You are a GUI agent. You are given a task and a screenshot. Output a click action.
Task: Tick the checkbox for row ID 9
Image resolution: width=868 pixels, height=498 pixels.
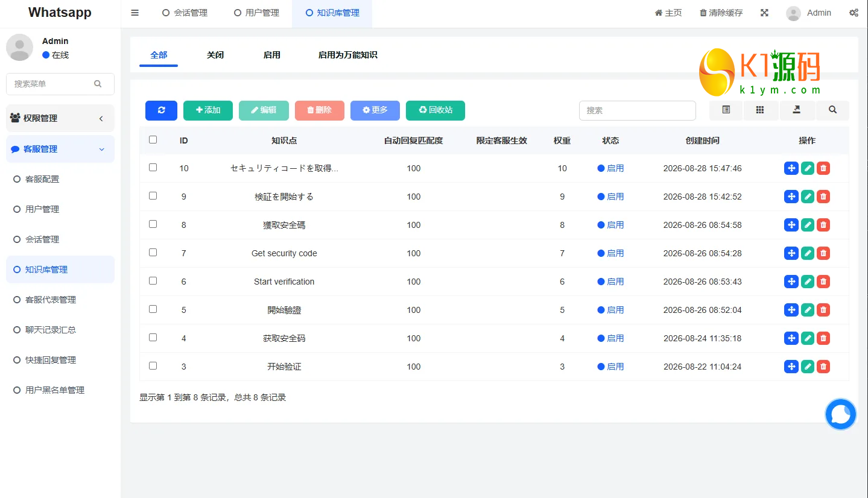[153, 195]
